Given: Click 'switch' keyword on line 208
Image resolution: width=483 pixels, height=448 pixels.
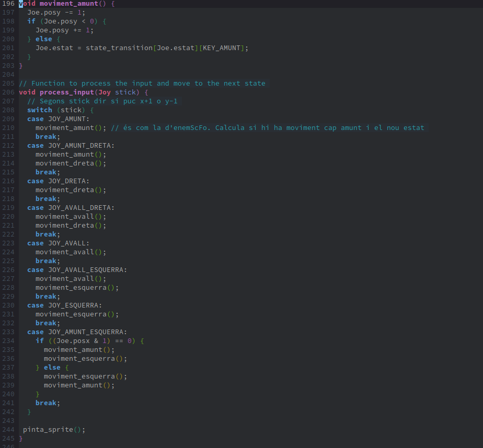Looking at the screenshot, I should pos(40,110).
